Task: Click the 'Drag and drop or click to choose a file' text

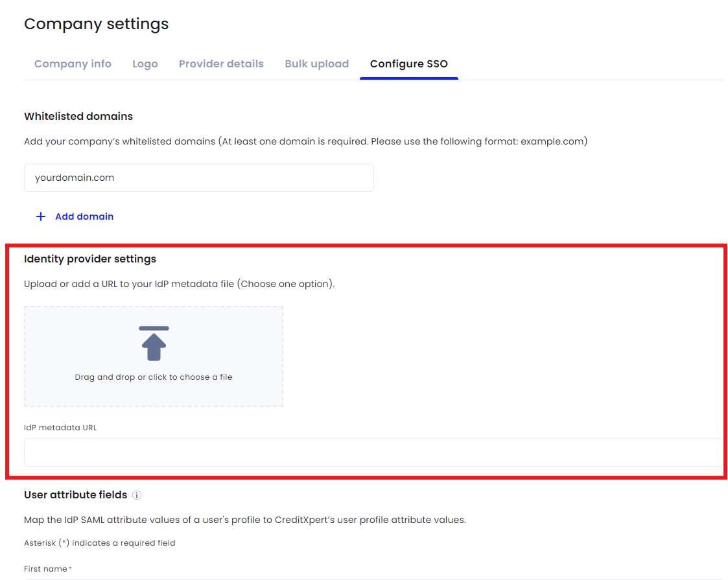Action: click(x=153, y=377)
